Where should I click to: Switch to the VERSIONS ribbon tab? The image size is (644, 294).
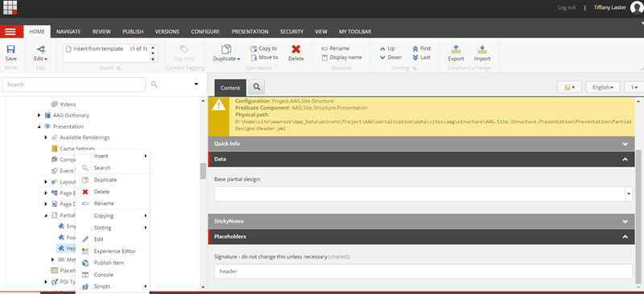coord(167,31)
